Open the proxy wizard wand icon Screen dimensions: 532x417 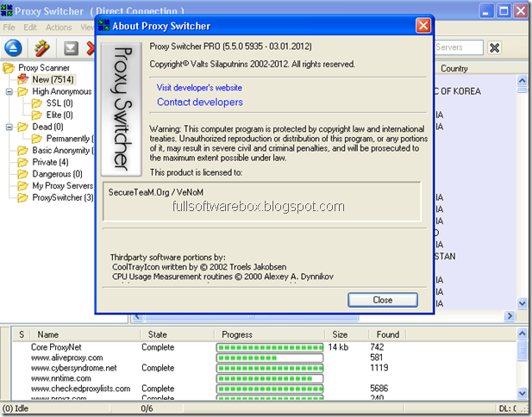coord(41,47)
